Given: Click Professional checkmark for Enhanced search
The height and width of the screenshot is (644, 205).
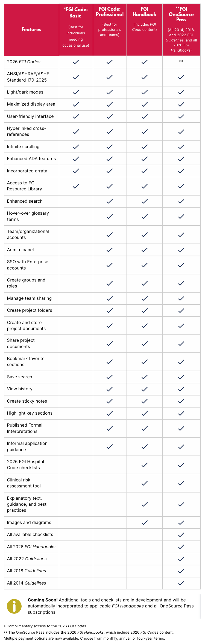Looking at the screenshot, I should point(110,201).
